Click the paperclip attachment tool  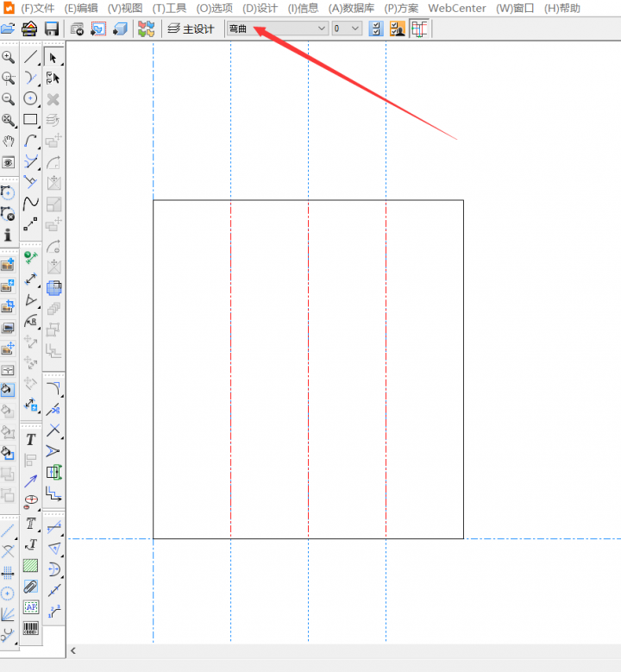31,587
